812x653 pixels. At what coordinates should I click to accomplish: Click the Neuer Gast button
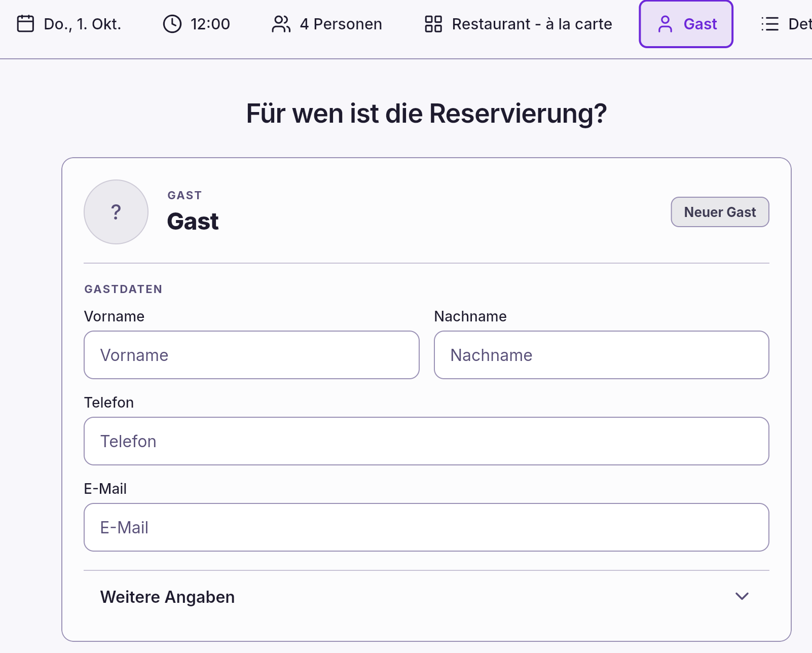click(x=720, y=212)
